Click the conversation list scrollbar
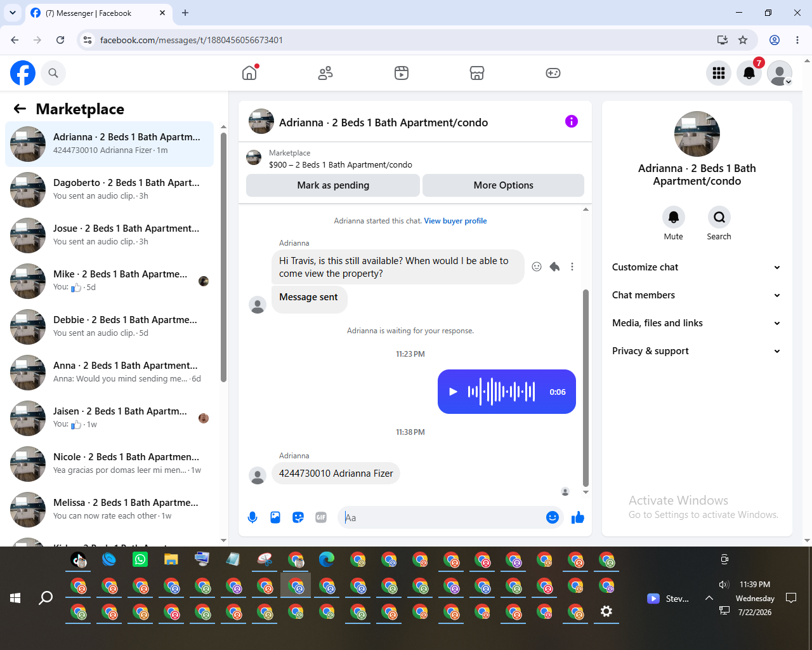 [x=223, y=257]
